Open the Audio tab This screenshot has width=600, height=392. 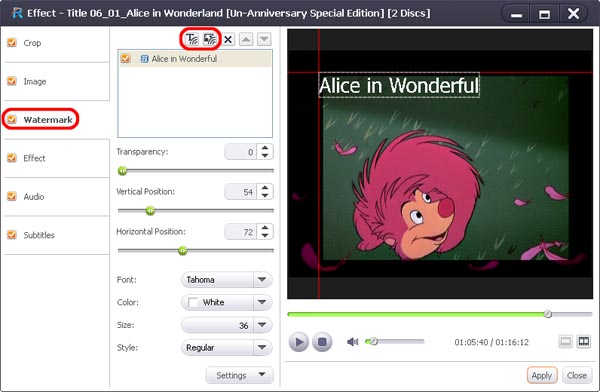click(x=34, y=197)
